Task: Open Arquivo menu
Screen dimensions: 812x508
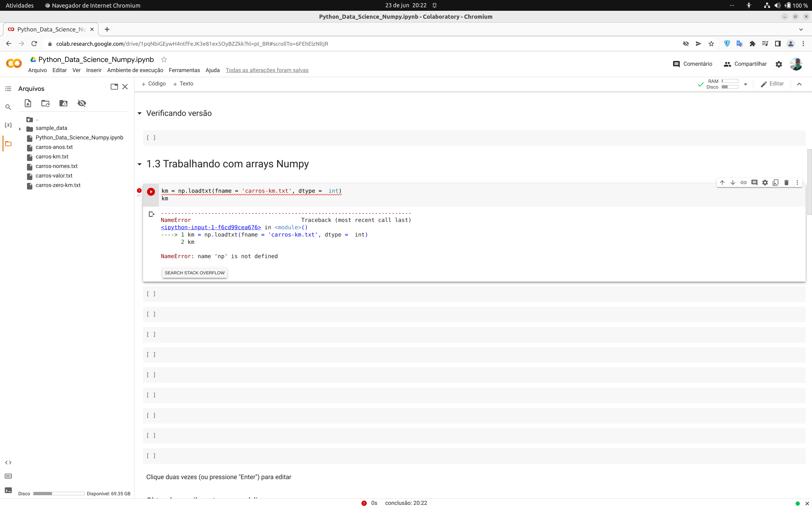Action: click(x=37, y=70)
